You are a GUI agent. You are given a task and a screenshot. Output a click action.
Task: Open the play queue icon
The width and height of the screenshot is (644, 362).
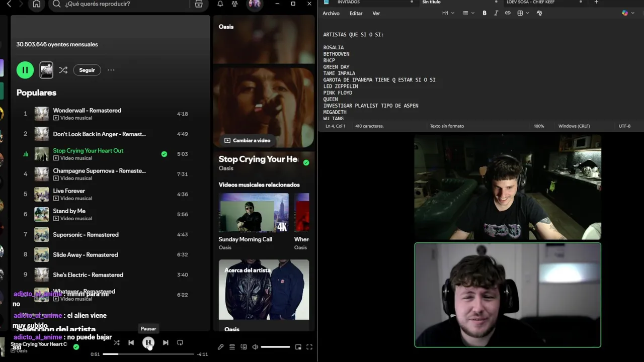[x=232, y=347]
